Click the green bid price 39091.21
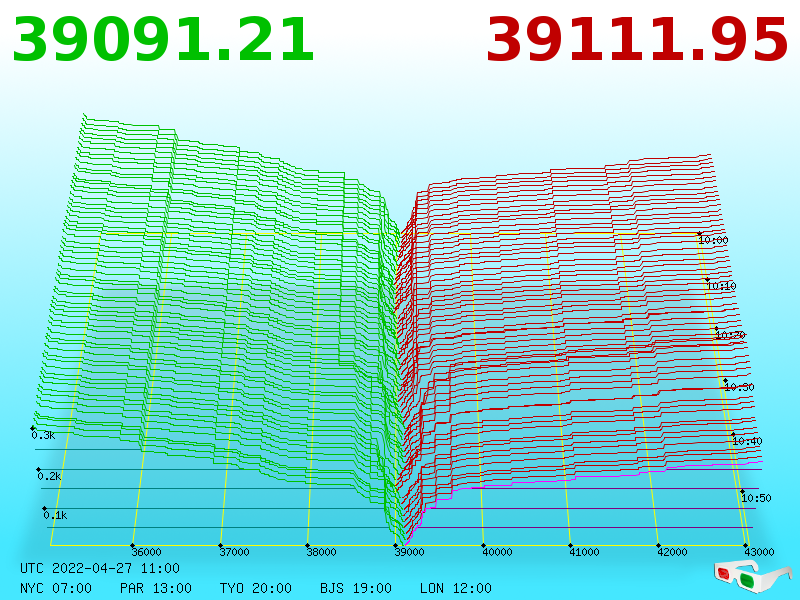The height and width of the screenshot is (600, 800). pyautogui.click(x=163, y=40)
